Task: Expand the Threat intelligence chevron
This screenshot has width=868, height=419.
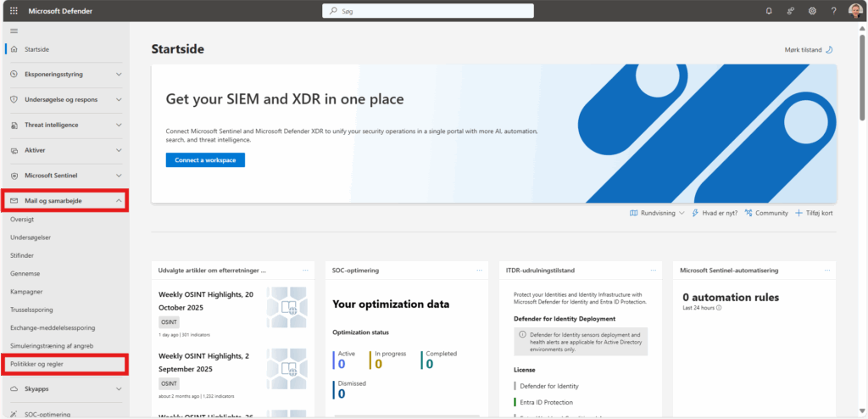Action: coord(119,126)
